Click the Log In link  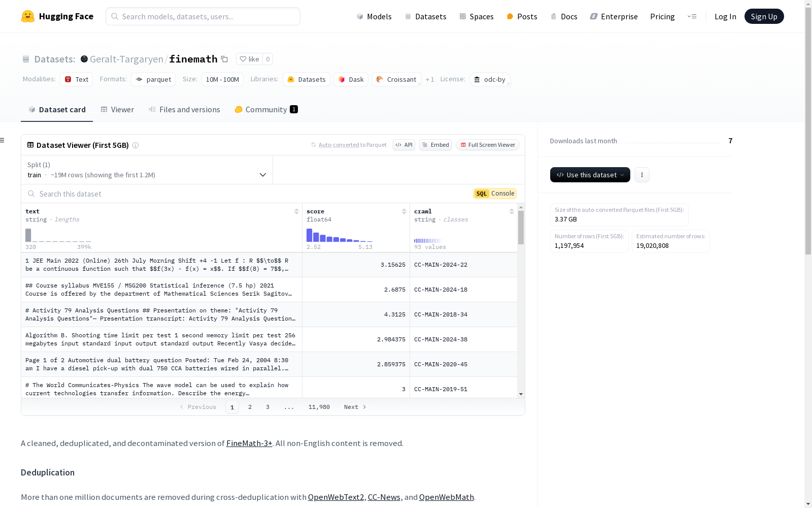(x=725, y=16)
